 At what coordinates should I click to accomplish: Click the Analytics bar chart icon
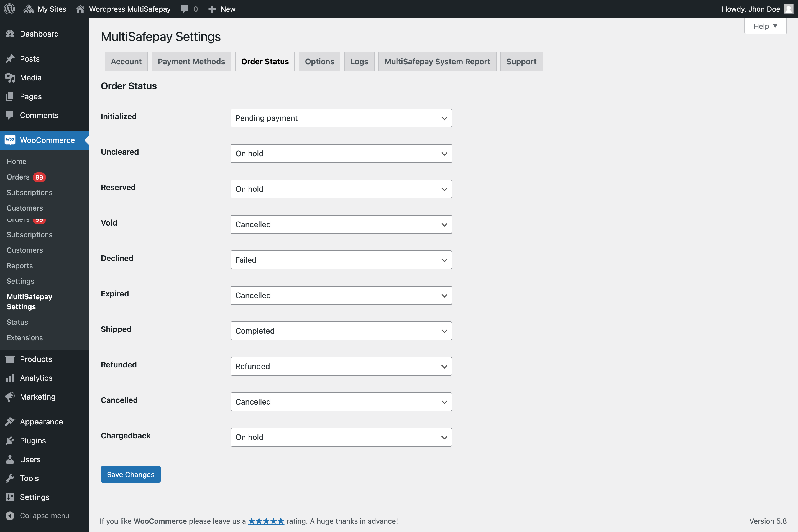(x=10, y=378)
